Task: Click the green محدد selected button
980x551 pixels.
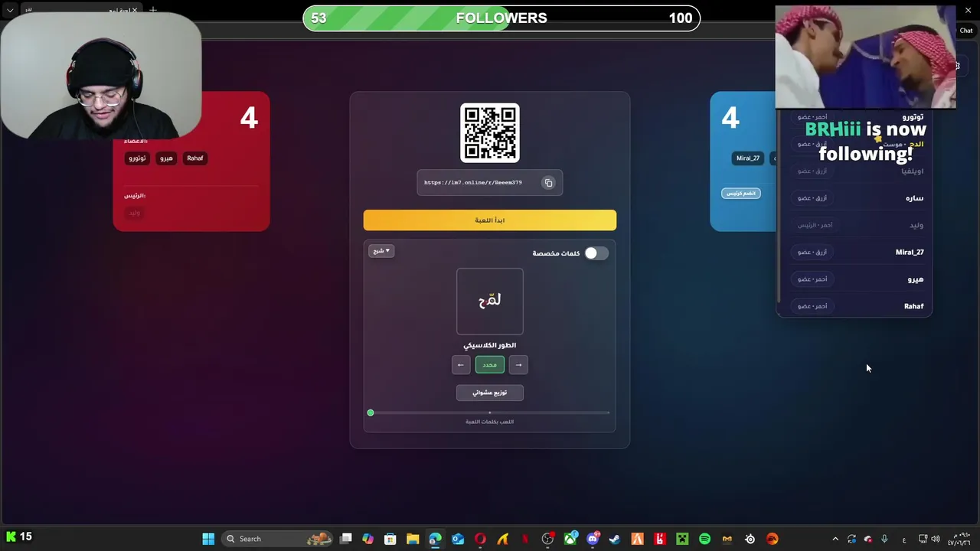Action: (490, 365)
